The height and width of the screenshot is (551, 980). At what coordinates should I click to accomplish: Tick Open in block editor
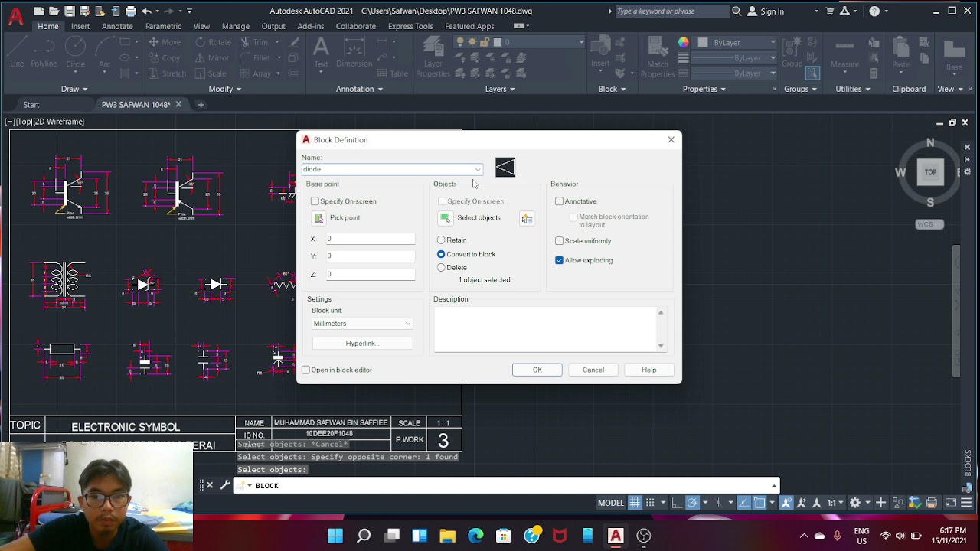click(305, 370)
